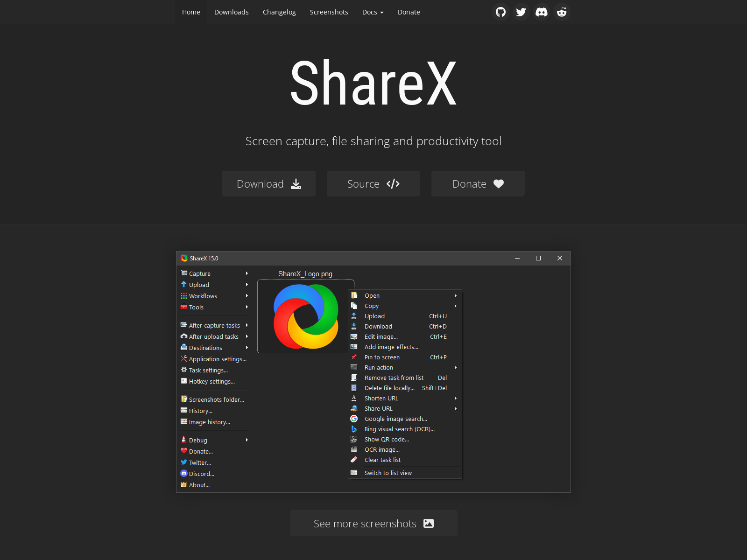Click the After upload tasks icon
747x560 pixels.
click(x=184, y=336)
